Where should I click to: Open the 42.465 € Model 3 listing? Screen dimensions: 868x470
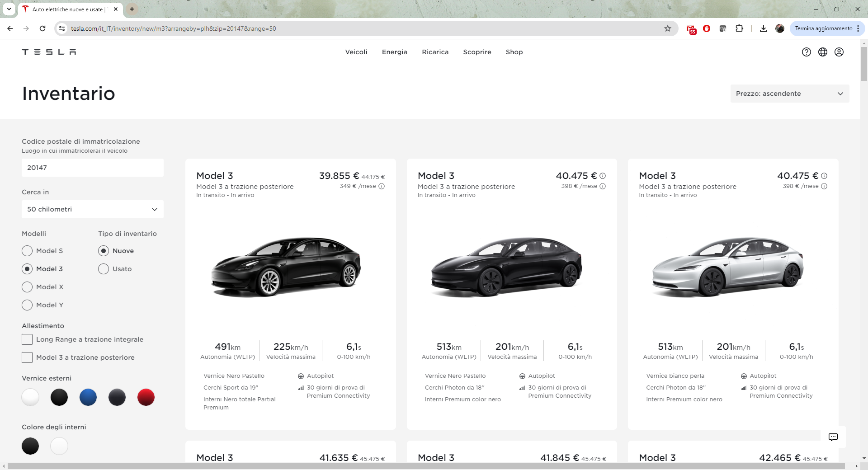pyautogui.click(x=657, y=457)
